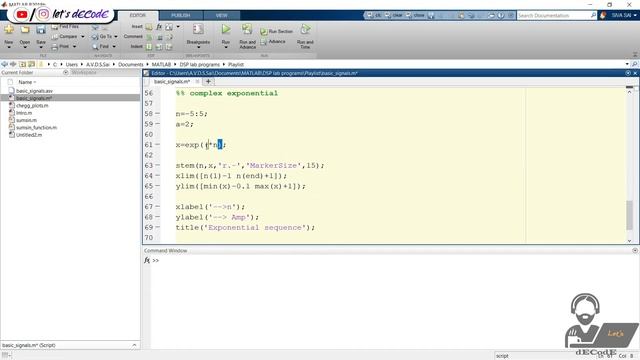
Task: Click the Print icon
Action: (x=55, y=47)
